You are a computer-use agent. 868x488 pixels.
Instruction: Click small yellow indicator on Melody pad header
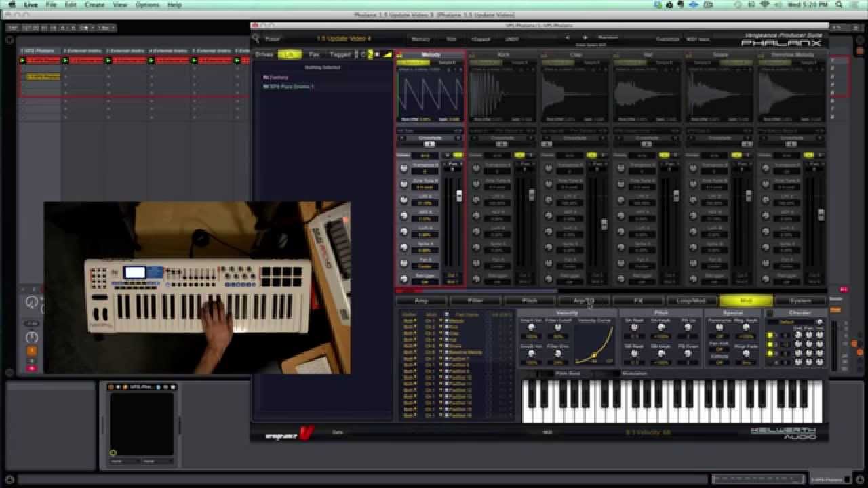(x=399, y=55)
